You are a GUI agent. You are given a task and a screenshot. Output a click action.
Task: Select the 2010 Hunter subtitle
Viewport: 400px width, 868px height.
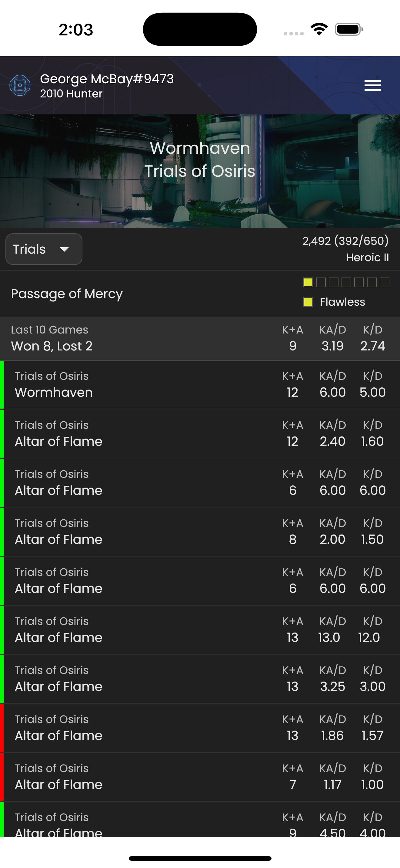(x=71, y=94)
